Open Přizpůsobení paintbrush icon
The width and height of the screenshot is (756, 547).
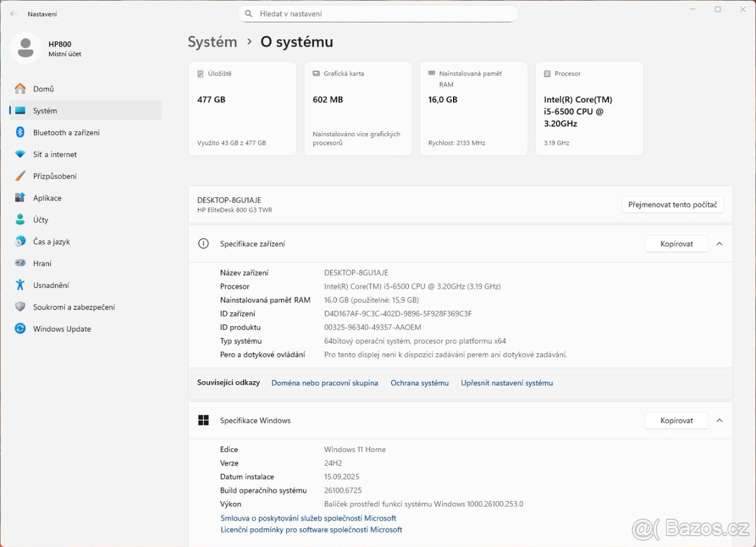20,176
